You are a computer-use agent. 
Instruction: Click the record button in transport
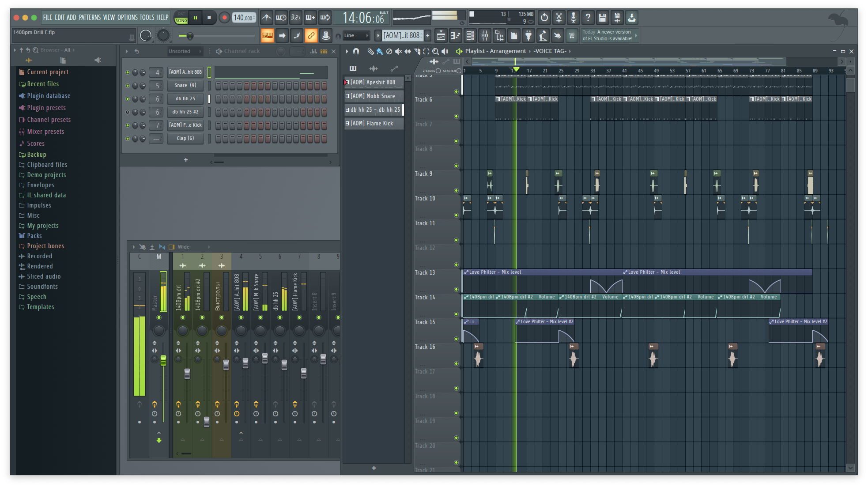pyautogui.click(x=224, y=18)
